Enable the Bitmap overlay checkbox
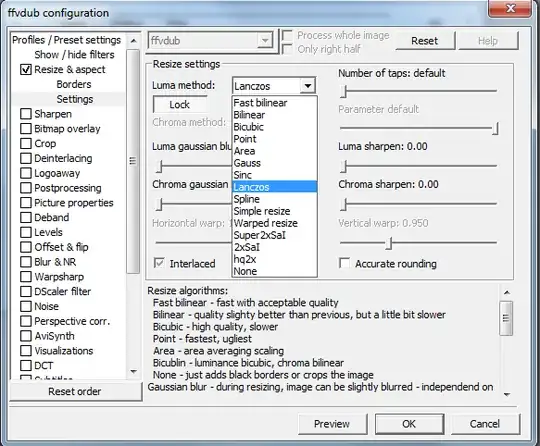Screen dimensions: 540x446 pyautogui.click(x=26, y=129)
